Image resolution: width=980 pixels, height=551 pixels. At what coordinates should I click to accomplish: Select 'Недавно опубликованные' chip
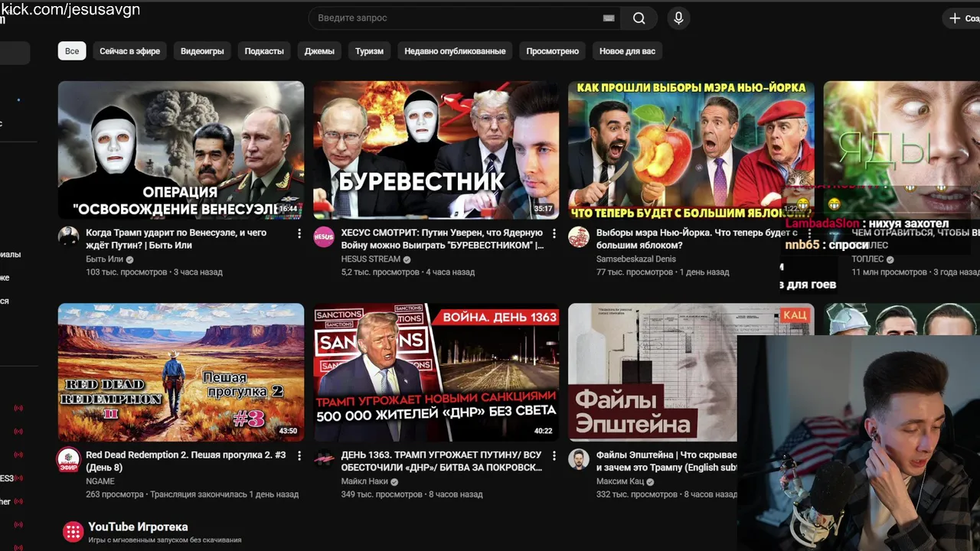click(455, 51)
